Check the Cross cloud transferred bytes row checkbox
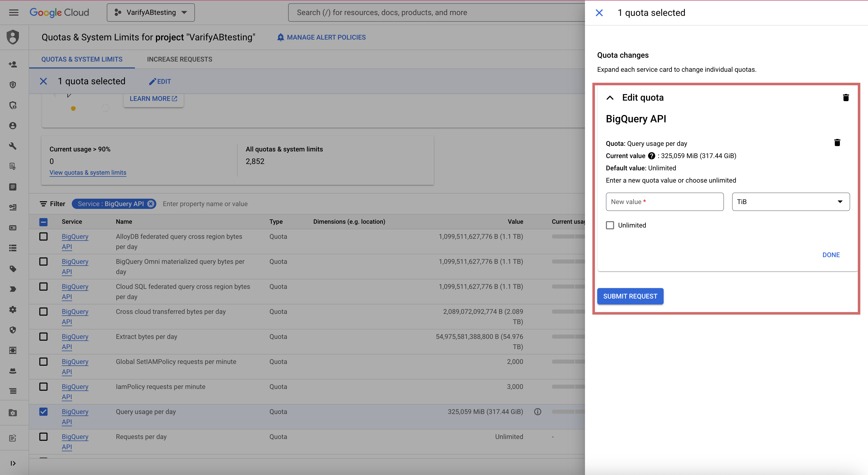The width and height of the screenshot is (868, 475). [43, 312]
